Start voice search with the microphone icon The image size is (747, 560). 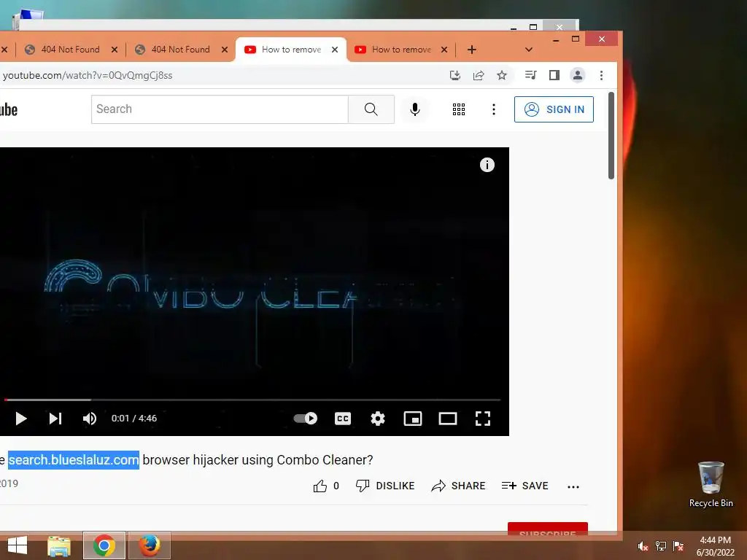[415, 109]
